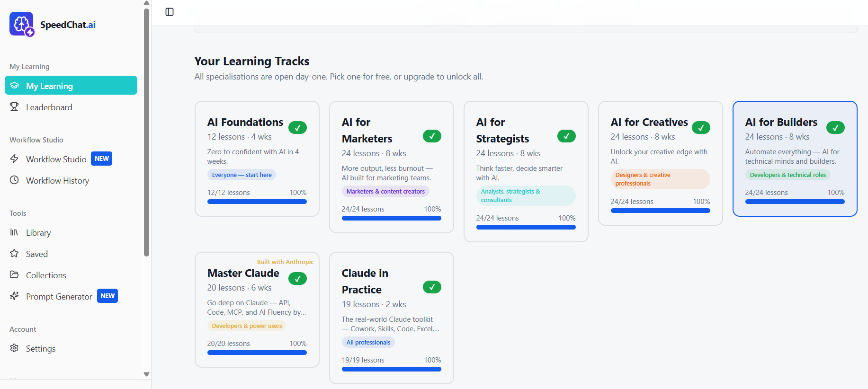Click the AI for Creatives green checkmark badge

701,128
